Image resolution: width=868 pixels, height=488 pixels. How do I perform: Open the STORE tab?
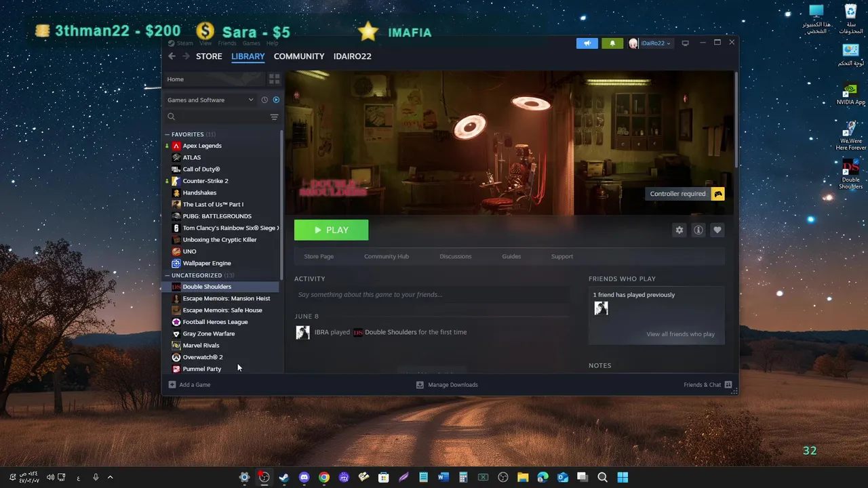[209, 56]
